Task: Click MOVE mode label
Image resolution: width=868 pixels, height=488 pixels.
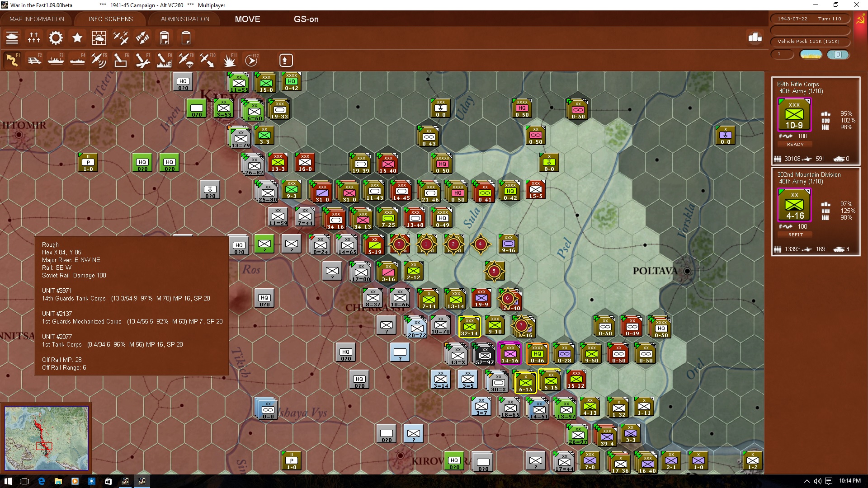Action: tap(247, 19)
